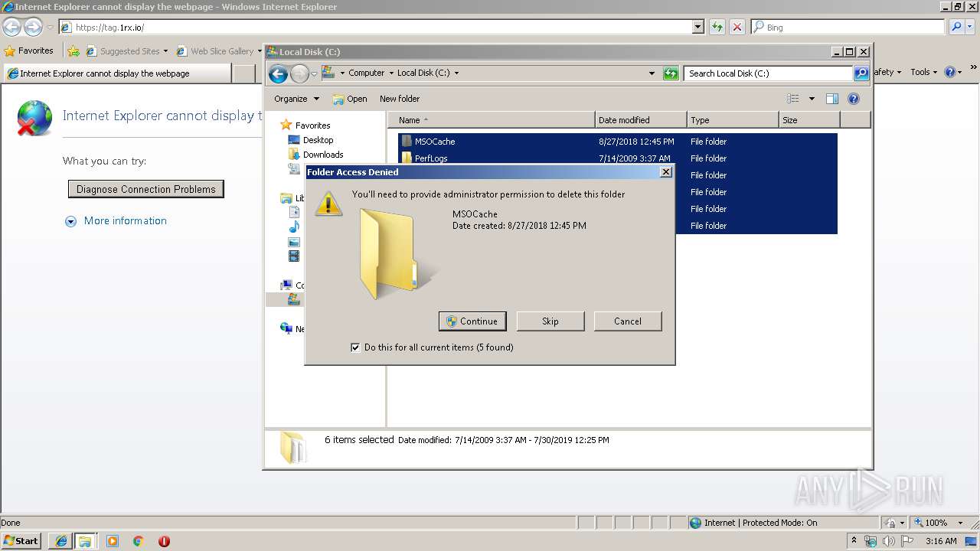Click the IE address bar URL field
Image resolution: width=980 pixels, height=551 pixels.
[375, 28]
